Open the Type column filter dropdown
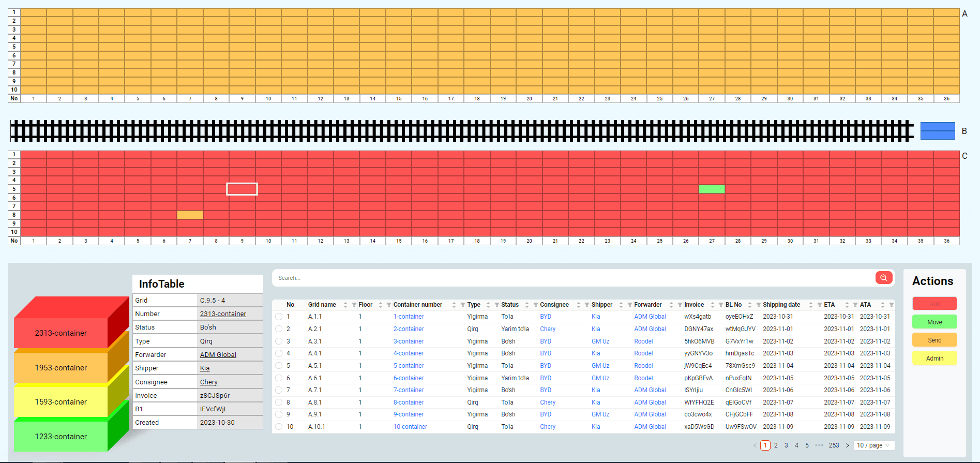The image size is (980, 463). click(497, 305)
